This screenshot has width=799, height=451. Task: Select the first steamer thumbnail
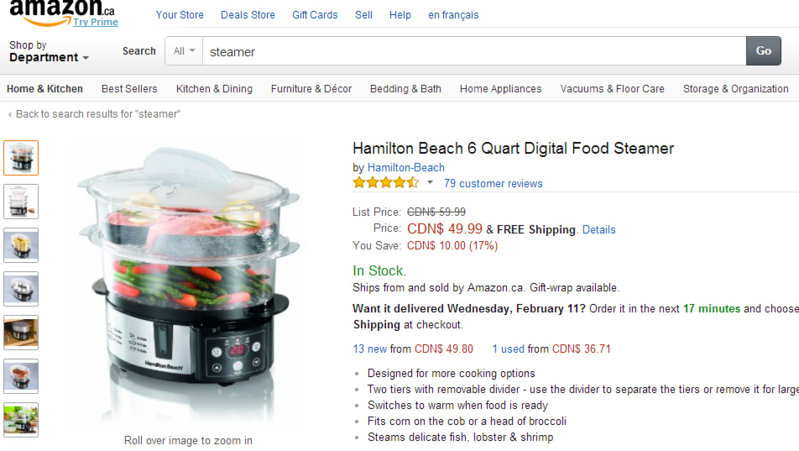[x=21, y=158]
